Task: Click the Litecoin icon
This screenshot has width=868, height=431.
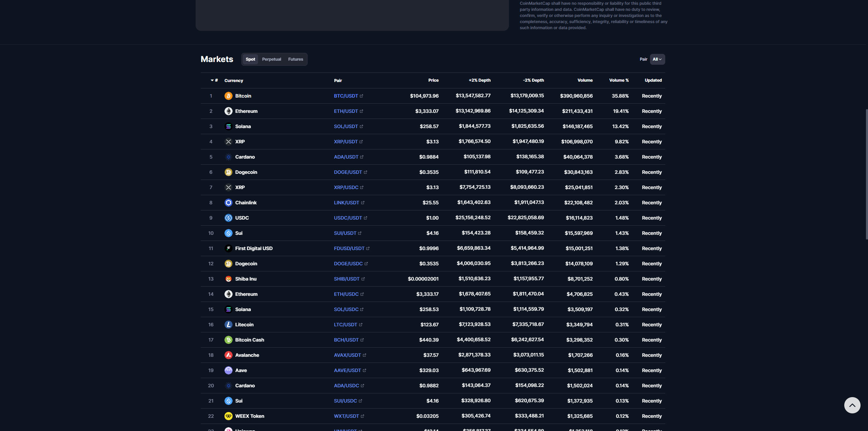Action: (228, 325)
